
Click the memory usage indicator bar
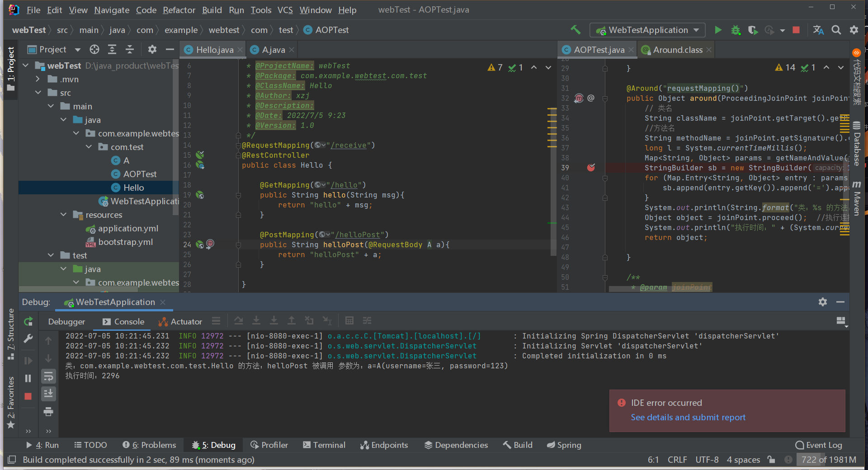(x=828, y=460)
